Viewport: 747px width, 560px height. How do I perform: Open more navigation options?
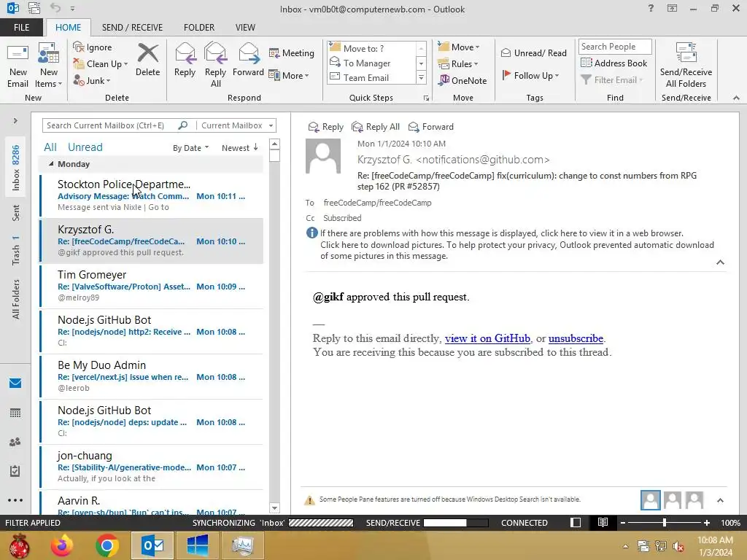point(15,500)
